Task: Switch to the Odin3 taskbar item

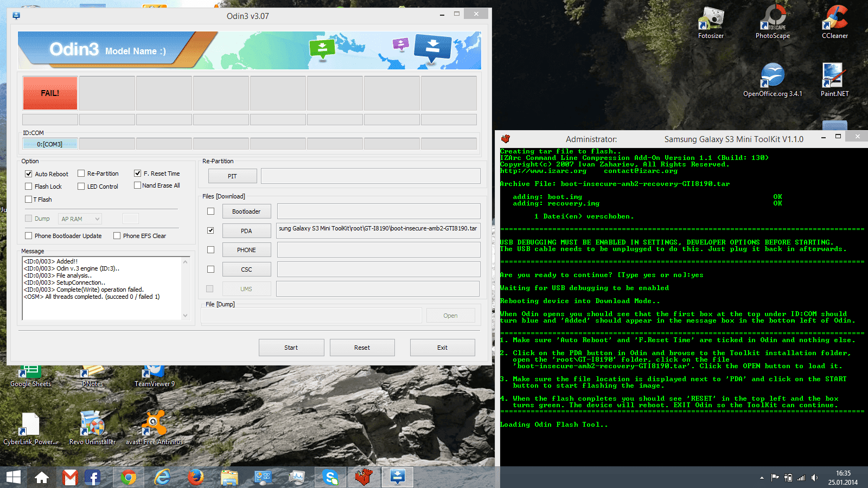Action: point(398,477)
